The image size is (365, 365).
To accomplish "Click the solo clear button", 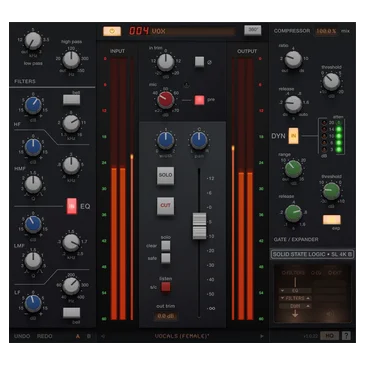I will click(166, 246).
